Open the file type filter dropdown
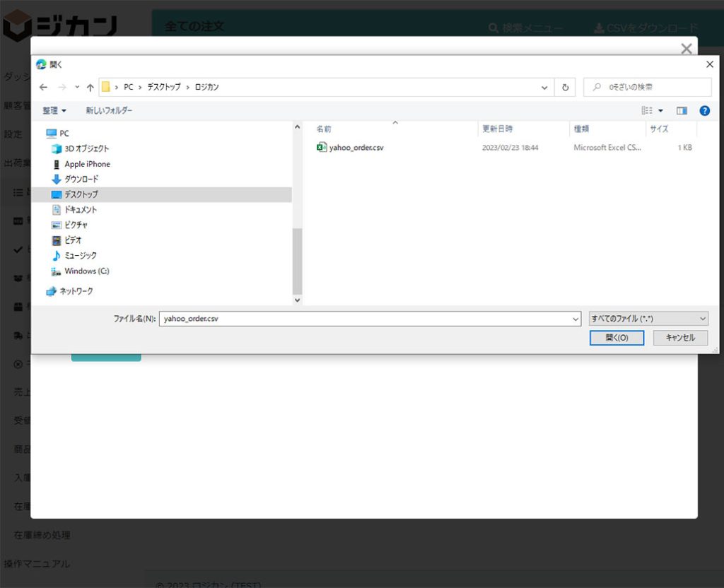This screenshot has height=588, width=724. tap(648, 319)
